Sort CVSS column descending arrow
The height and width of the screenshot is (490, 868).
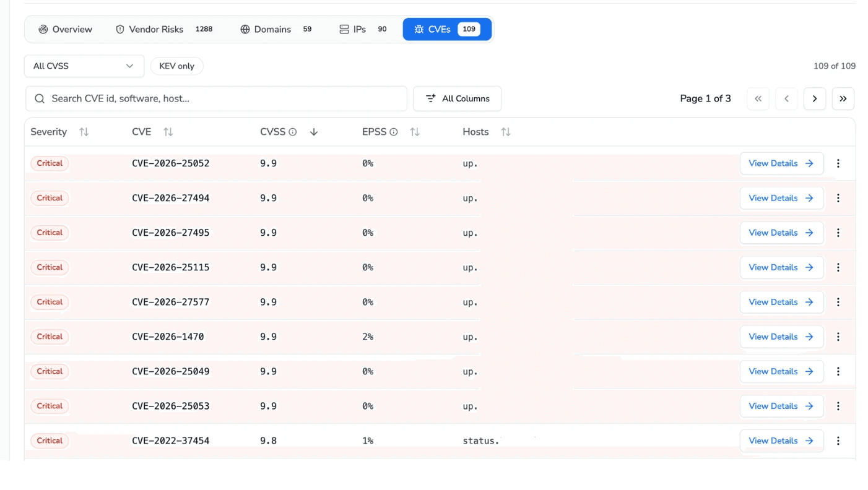[314, 132]
